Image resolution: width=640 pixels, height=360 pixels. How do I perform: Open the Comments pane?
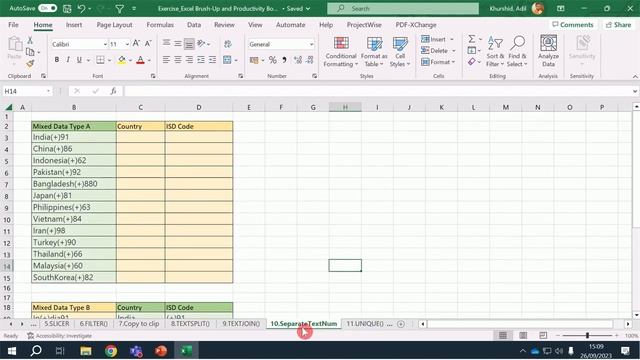(573, 24)
